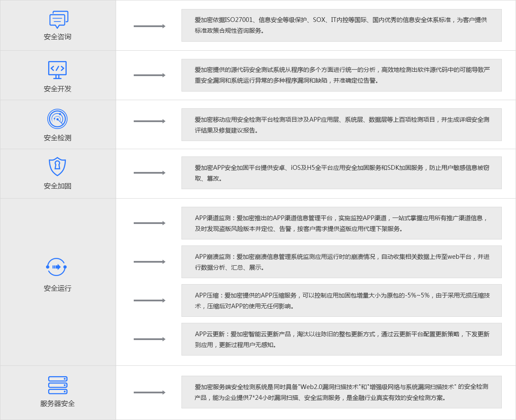Click the 源代码安全测试系统 description box

tap(341, 75)
